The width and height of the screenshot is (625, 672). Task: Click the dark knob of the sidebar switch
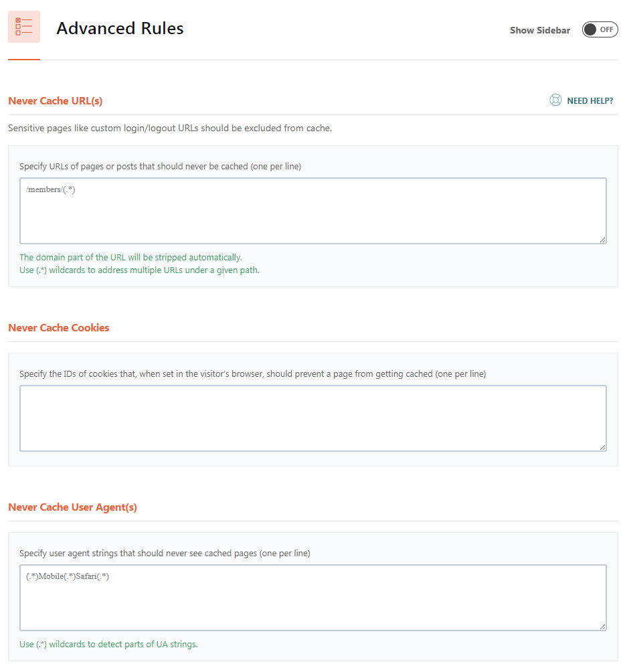(x=590, y=29)
